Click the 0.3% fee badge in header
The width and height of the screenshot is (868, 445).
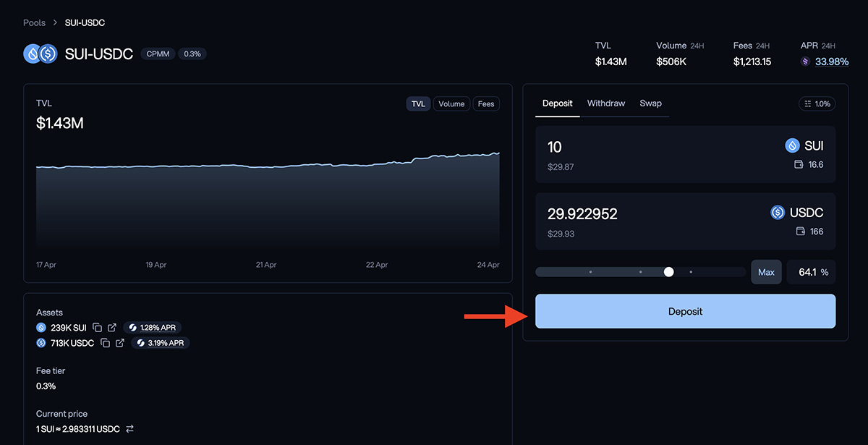(192, 54)
